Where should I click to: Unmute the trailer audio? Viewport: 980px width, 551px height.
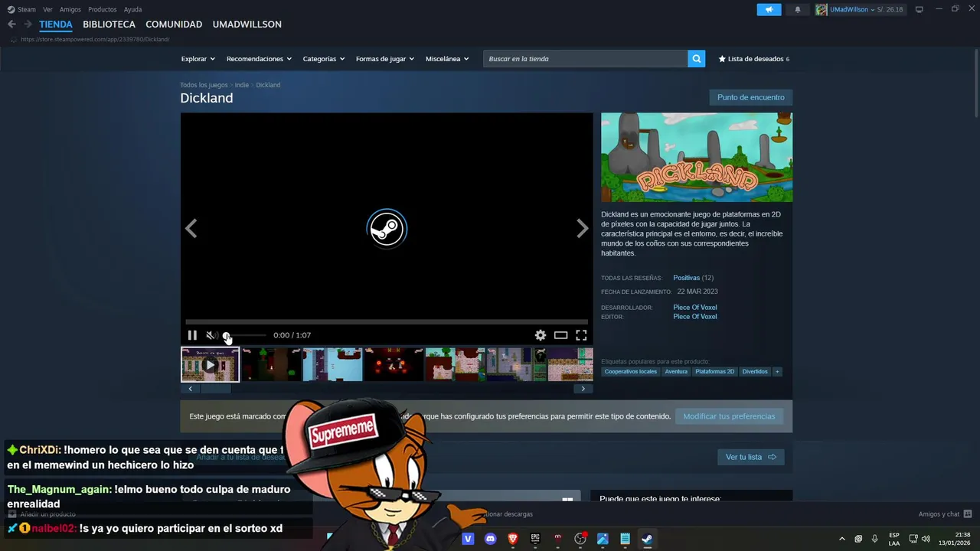tap(211, 335)
